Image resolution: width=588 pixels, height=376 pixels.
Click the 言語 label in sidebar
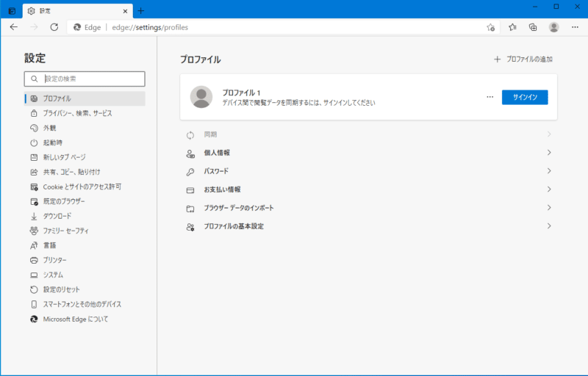tap(49, 245)
